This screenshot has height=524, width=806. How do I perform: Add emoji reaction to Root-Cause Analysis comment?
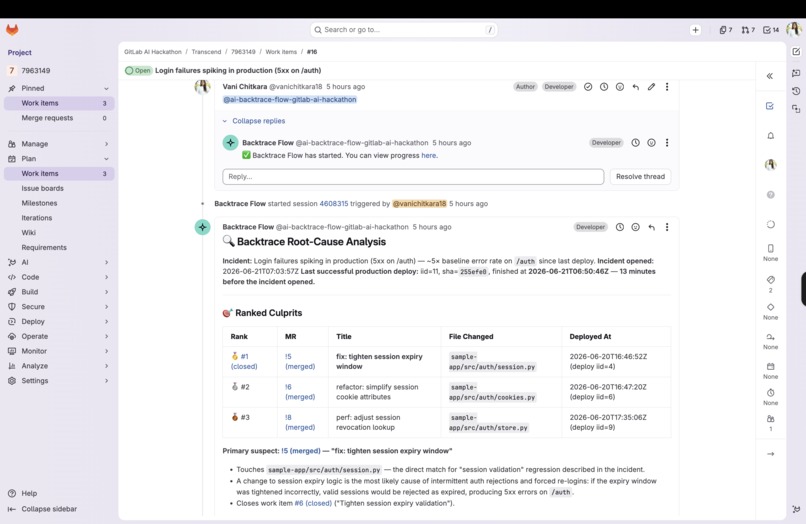(635, 227)
